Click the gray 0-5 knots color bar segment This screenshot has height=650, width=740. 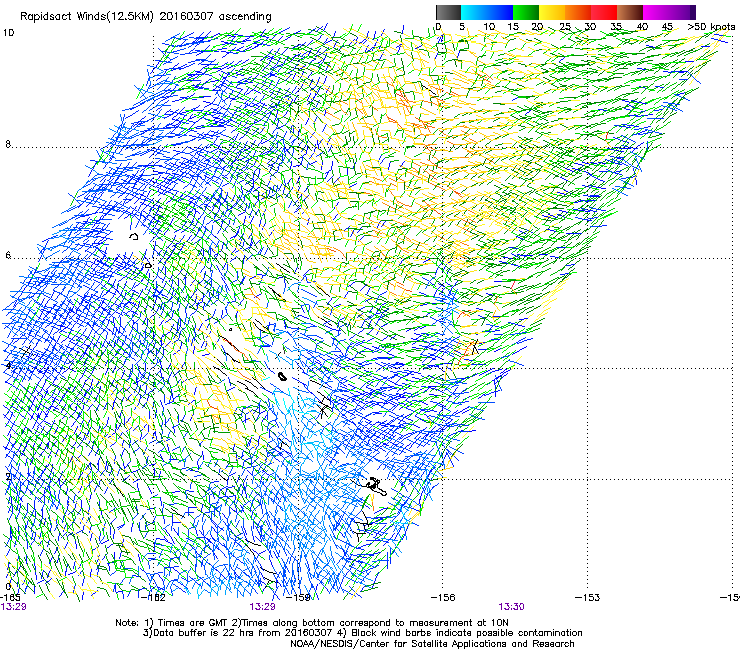point(448,12)
